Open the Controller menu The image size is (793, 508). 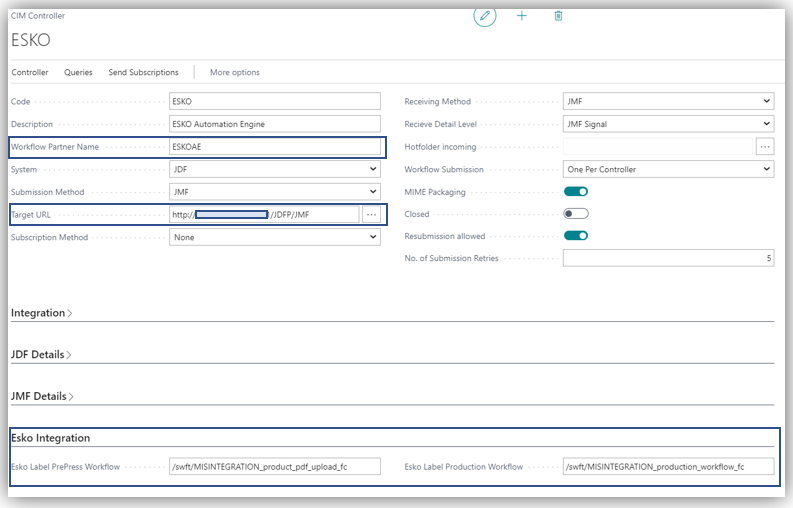30,72
